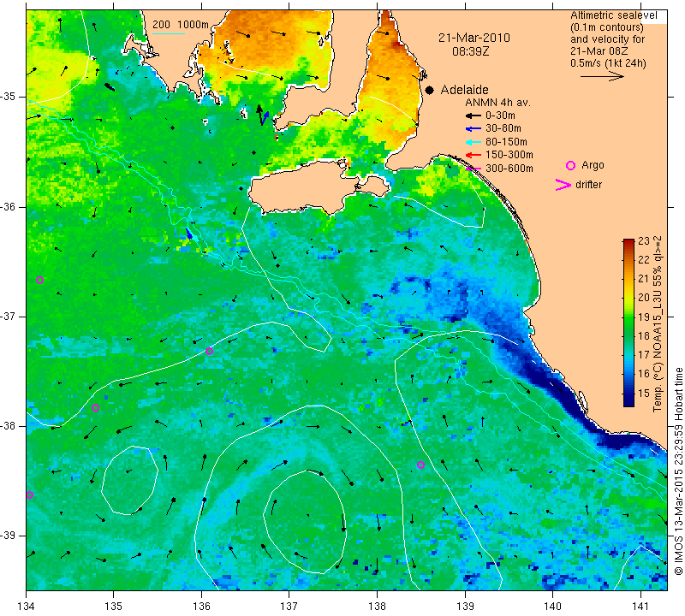Click the '134' longitude axis label
Image resolution: width=685 pixels, height=616 pixels.
point(27,607)
